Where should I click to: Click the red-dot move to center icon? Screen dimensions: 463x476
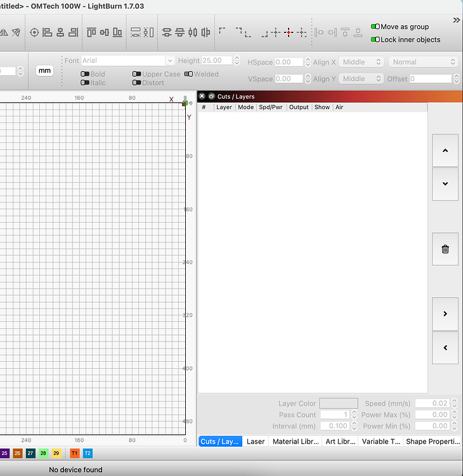tap(289, 32)
